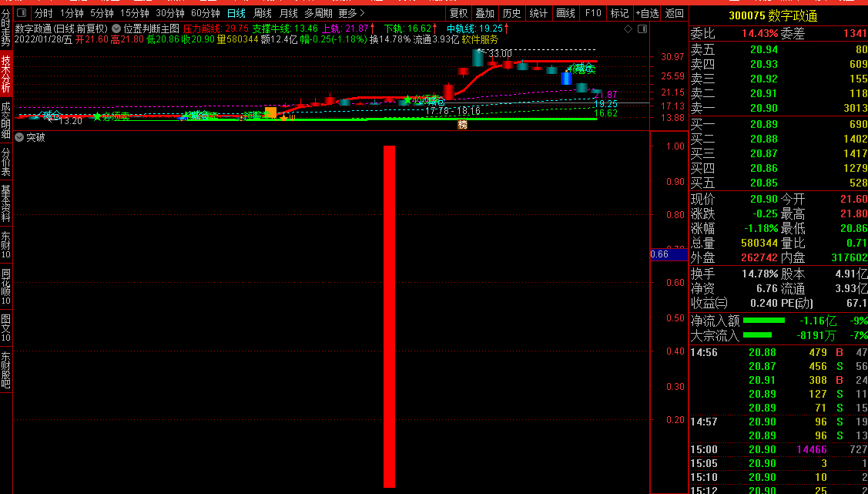The image size is (868, 494).
Task: Select the 月线 monthly chart tab
Action: click(288, 13)
